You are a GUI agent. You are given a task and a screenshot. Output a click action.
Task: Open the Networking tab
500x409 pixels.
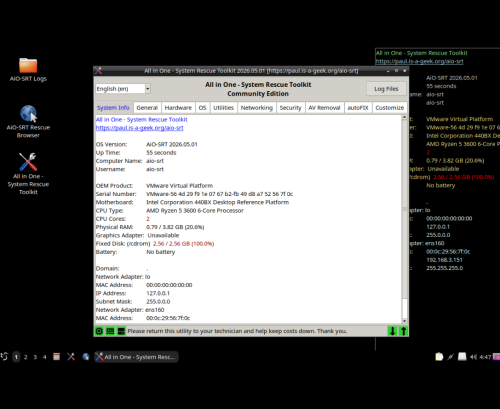[x=257, y=108]
